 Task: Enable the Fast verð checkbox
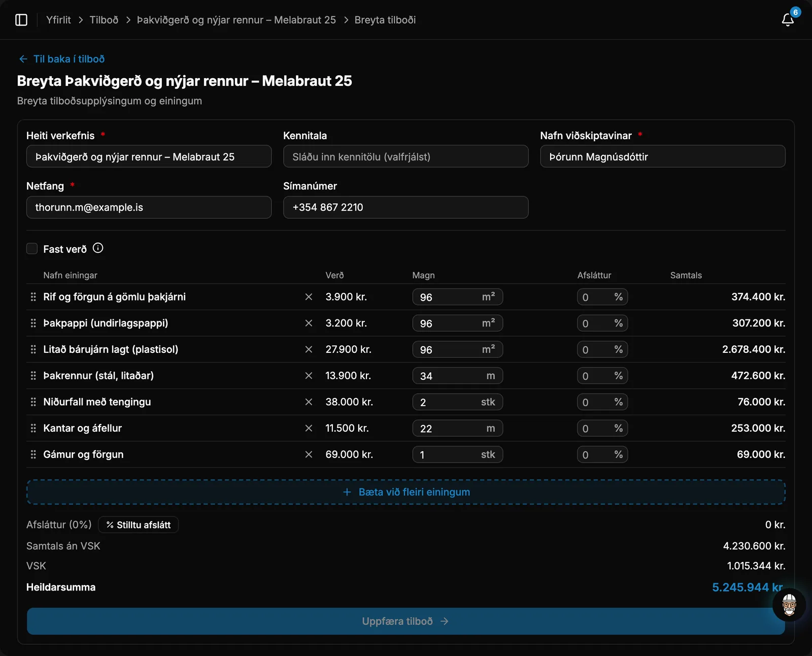[x=32, y=248]
